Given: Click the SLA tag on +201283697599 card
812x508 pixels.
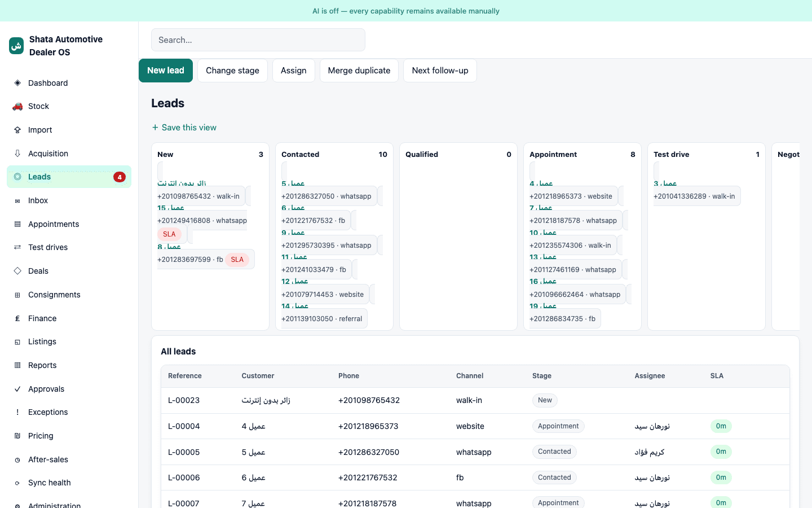Looking at the screenshot, I should [237, 260].
